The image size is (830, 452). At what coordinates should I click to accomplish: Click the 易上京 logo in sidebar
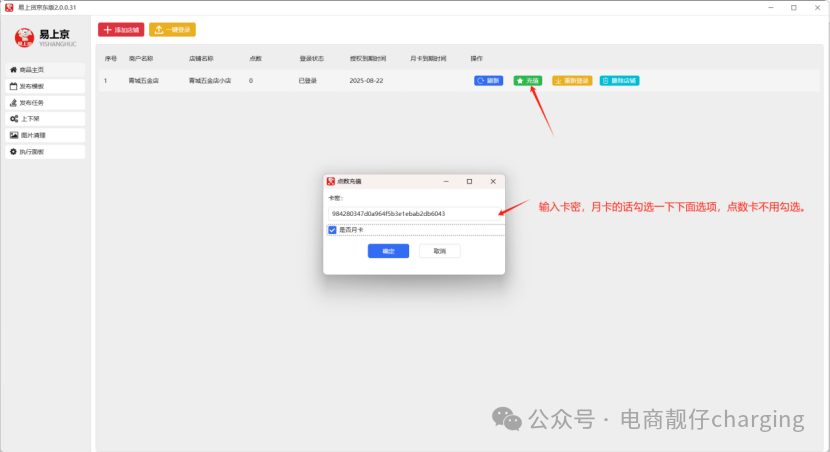[46, 38]
